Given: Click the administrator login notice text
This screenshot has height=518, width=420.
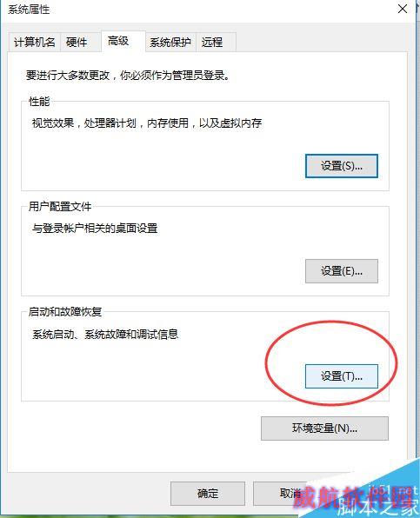Looking at the screenshot, I should [128, 76].
